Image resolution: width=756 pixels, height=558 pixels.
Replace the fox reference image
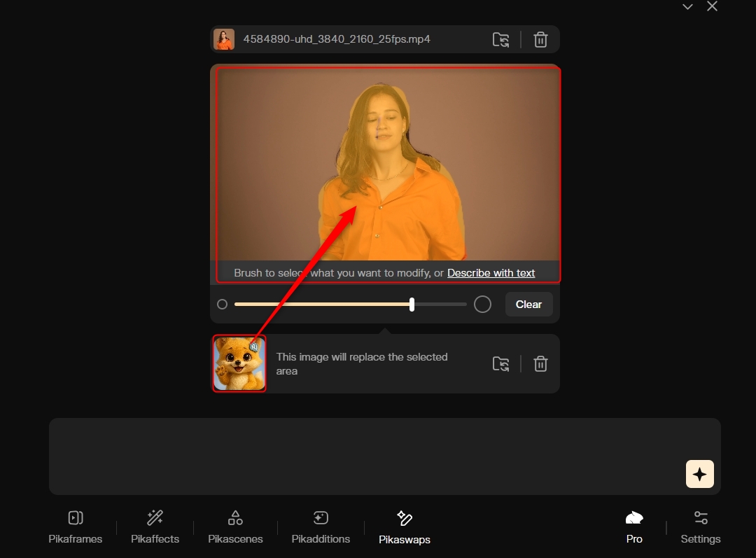tap(500, 364)
